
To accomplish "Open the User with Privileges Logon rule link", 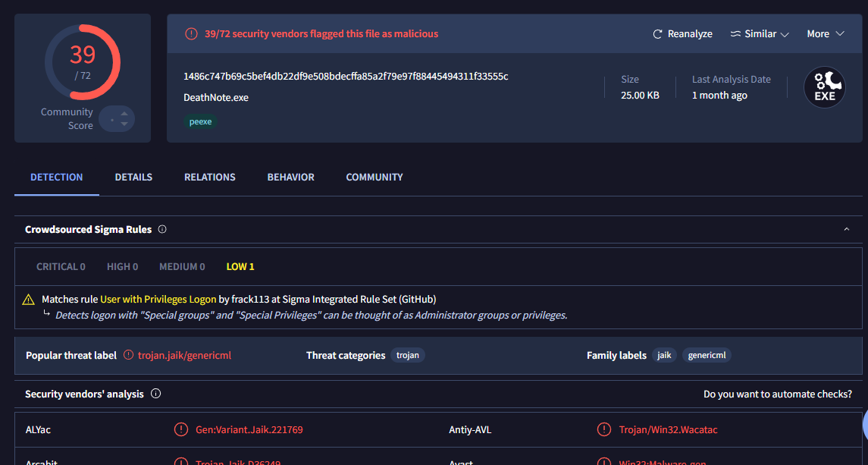I will (x=158, y=299).
